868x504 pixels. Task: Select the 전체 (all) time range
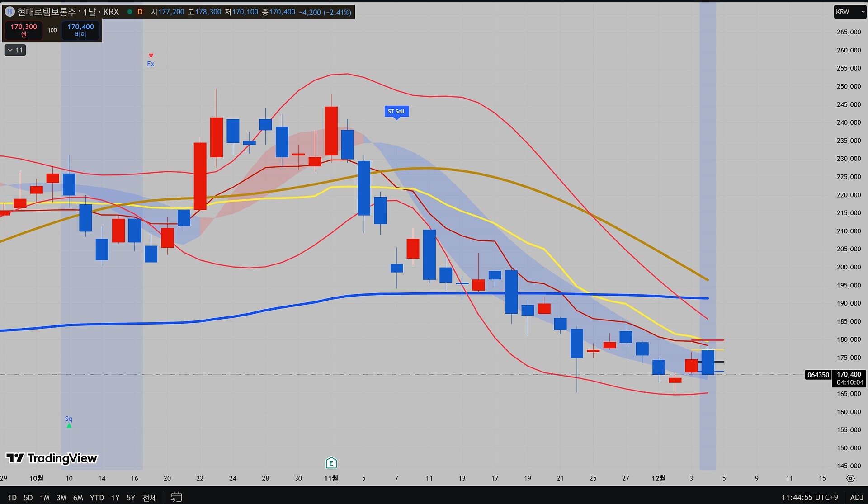tap(149, 498)
